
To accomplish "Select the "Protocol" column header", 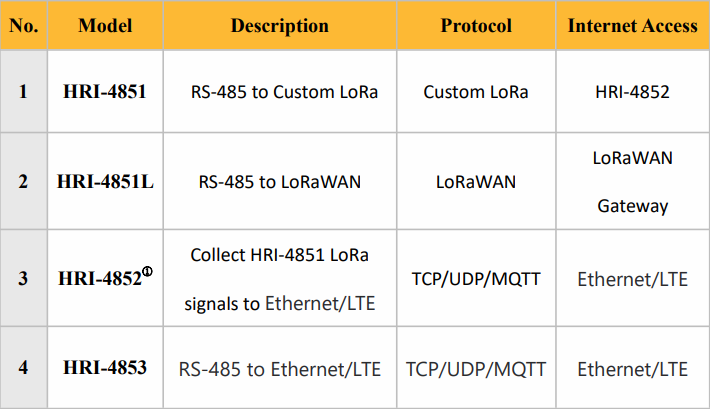I will coord(476,26).
